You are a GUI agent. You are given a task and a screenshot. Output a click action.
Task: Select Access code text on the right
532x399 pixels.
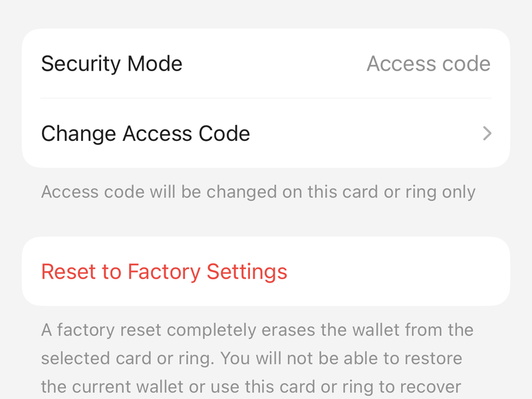pyautogui.click(x=429, y=64)
